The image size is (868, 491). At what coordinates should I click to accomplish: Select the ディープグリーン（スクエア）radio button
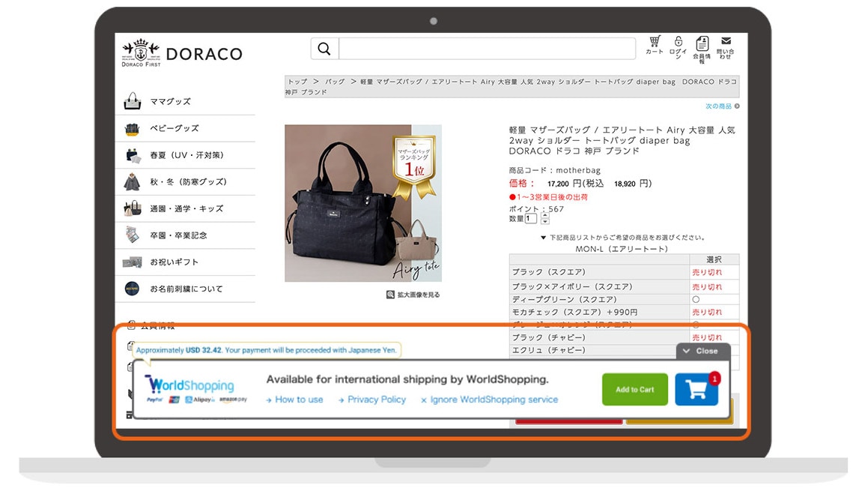coord(696,299)
